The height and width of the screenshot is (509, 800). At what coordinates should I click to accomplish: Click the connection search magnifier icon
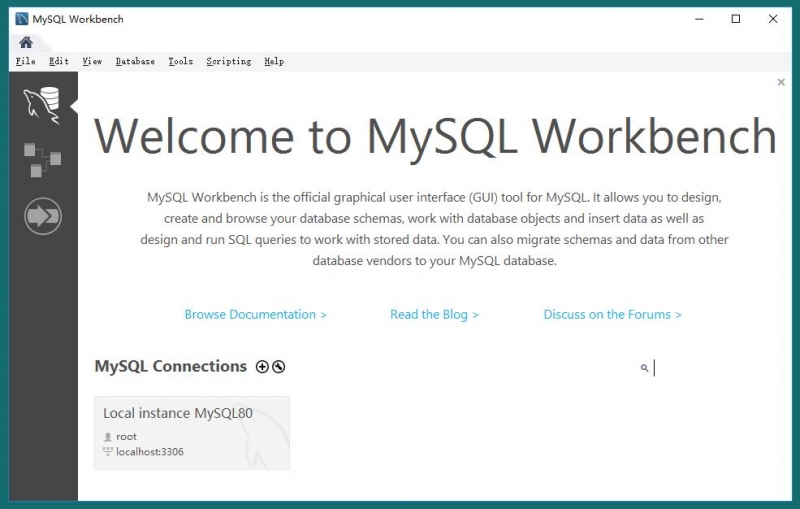[644, 368]
